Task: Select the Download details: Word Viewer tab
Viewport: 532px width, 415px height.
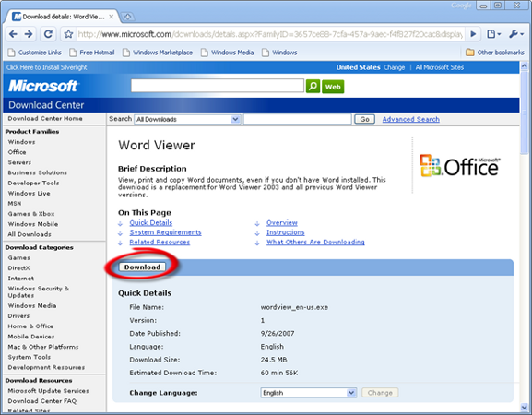Action: click(x=63, y=17)
